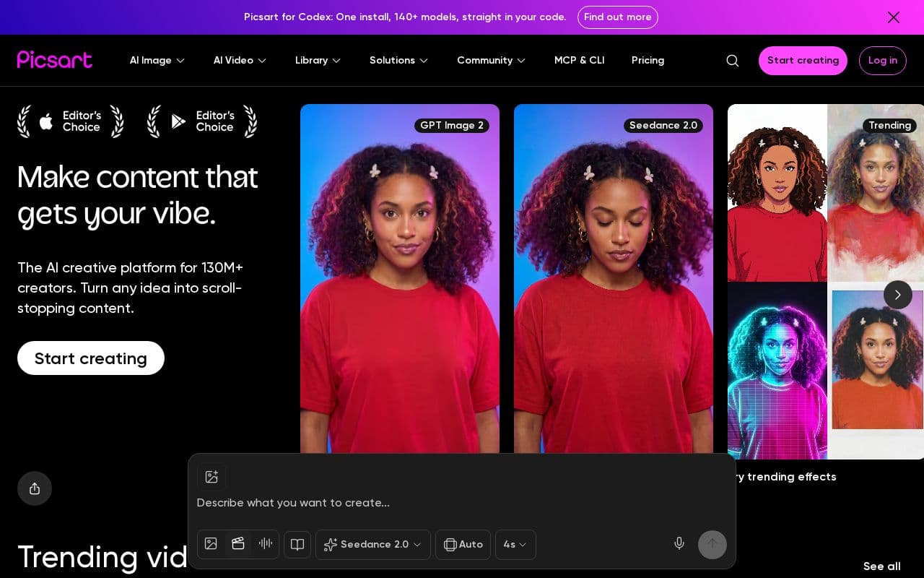Click the next carousel arrow
Screen dimensions: 924x578
click(x=898, y=295)
